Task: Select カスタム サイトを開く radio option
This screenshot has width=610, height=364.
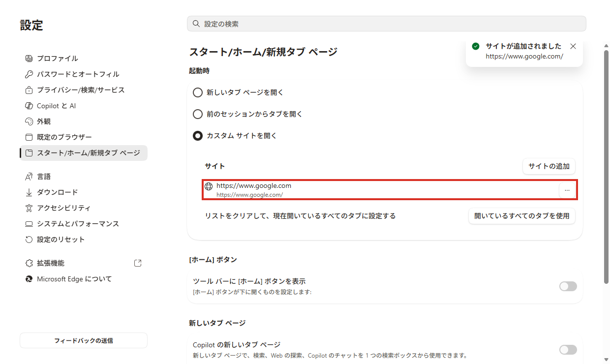Action: pyautogui.click(x=198, y=136)
